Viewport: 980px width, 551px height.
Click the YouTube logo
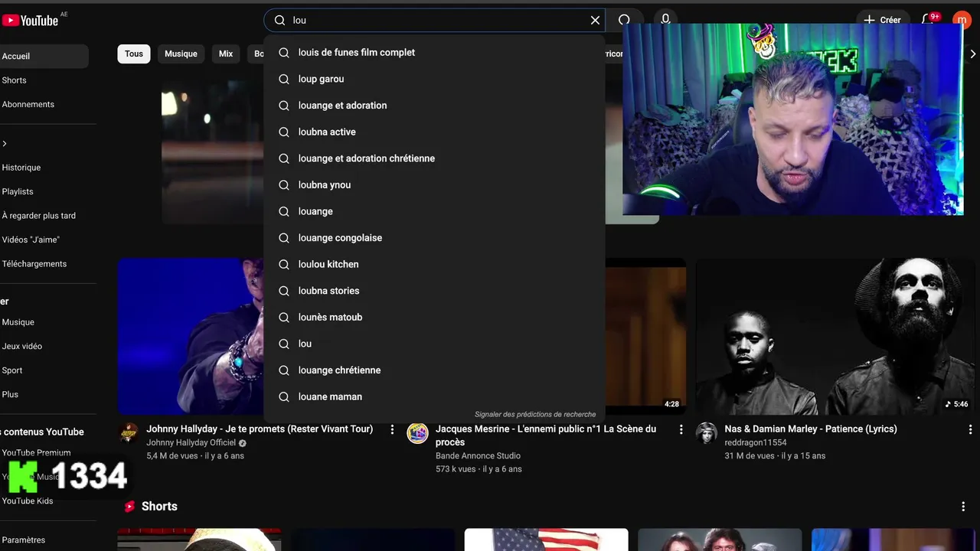click(30, 21)
